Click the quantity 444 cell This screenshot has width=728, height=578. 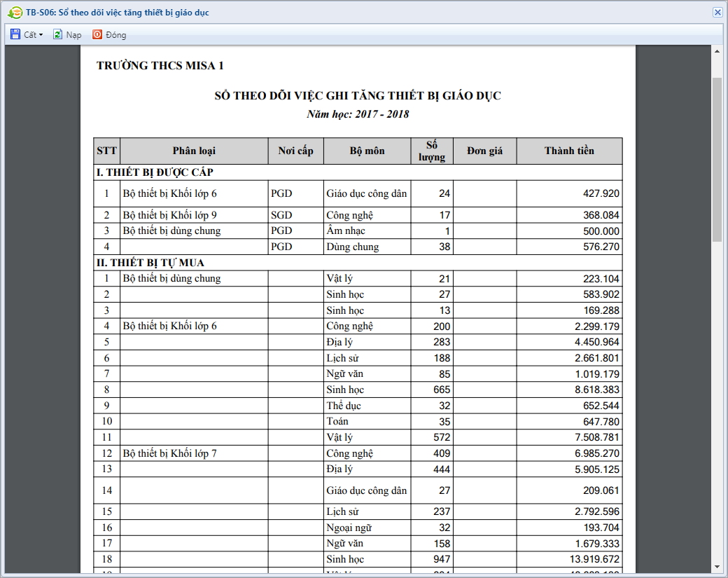coord(433,469)
